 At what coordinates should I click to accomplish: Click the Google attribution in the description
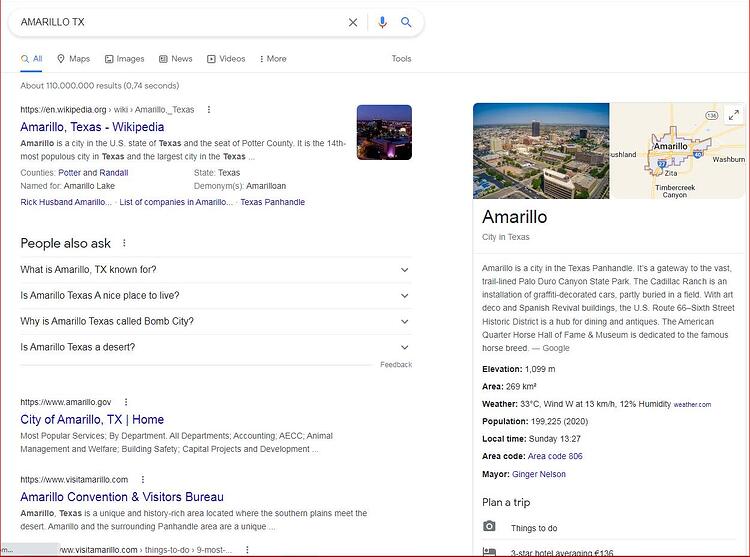(x=556, y=348)
